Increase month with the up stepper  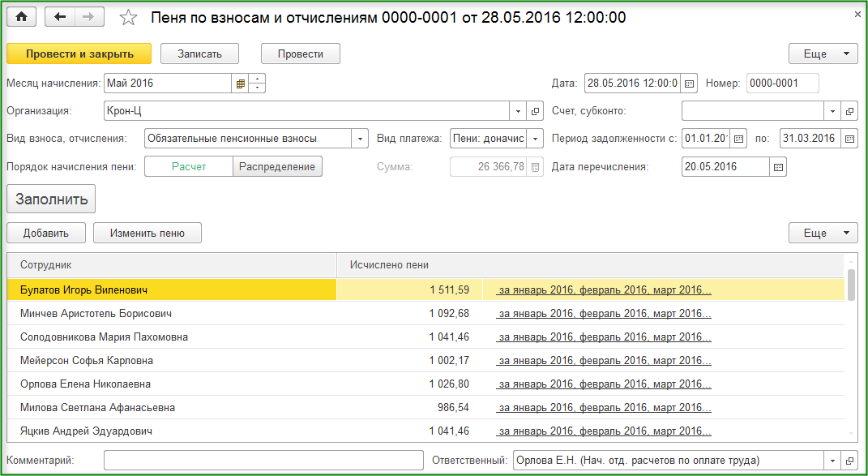258,79
